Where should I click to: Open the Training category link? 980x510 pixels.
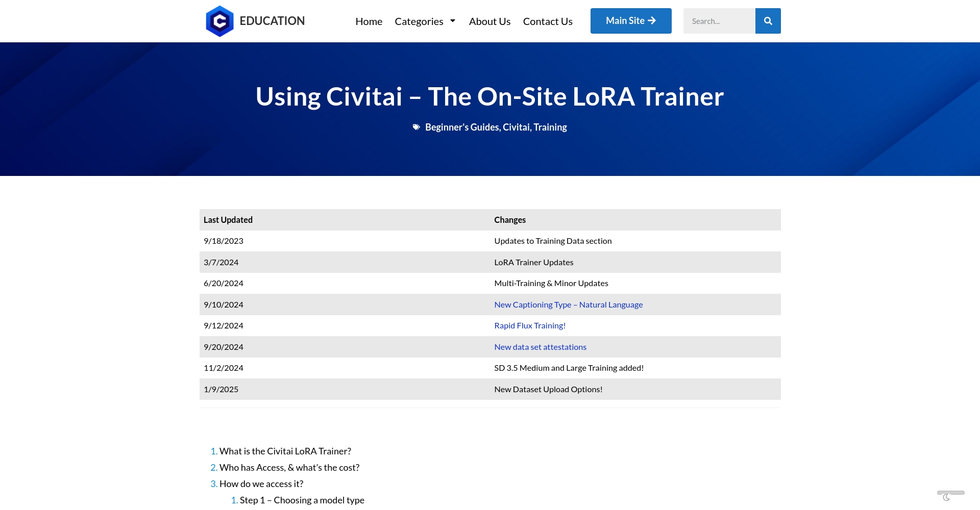550,127
